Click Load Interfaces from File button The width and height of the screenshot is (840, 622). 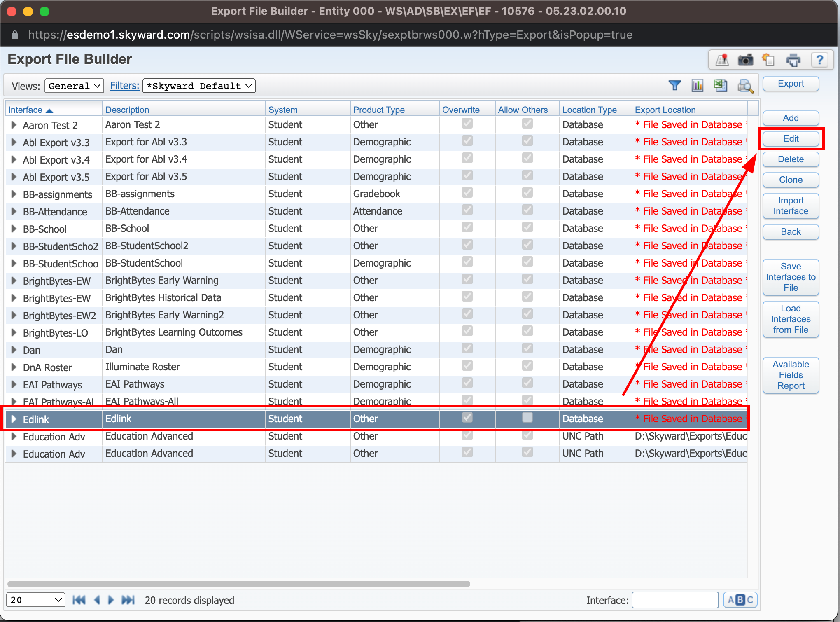[791, 319]
